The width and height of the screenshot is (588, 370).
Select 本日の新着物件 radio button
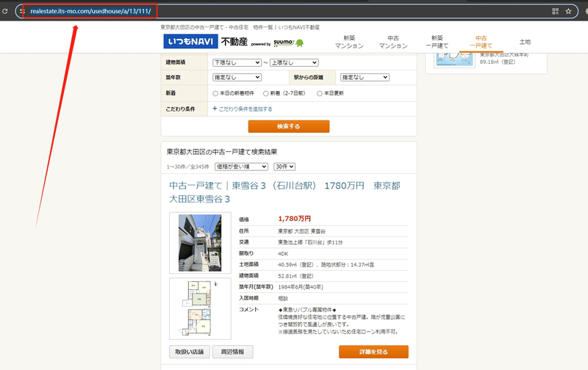click(x=215, y=93)
